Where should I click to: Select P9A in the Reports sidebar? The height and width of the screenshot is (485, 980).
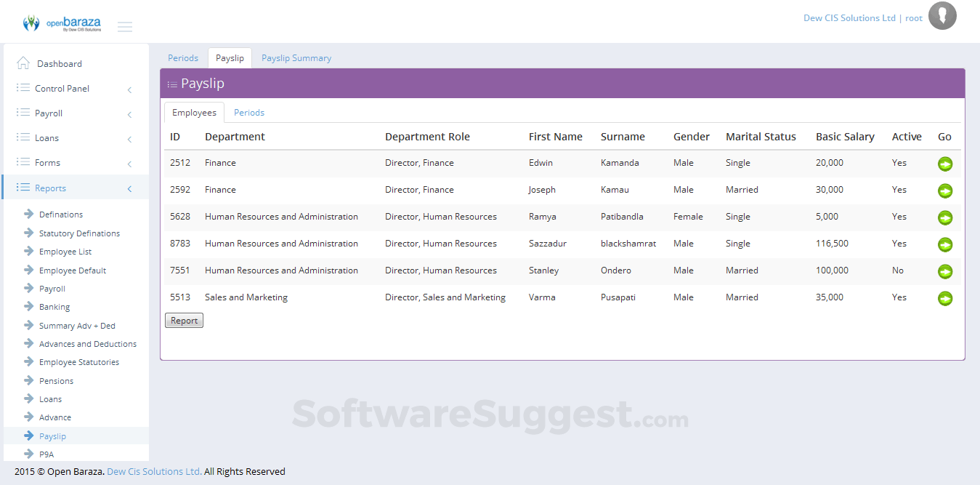(x=45, y=453)
